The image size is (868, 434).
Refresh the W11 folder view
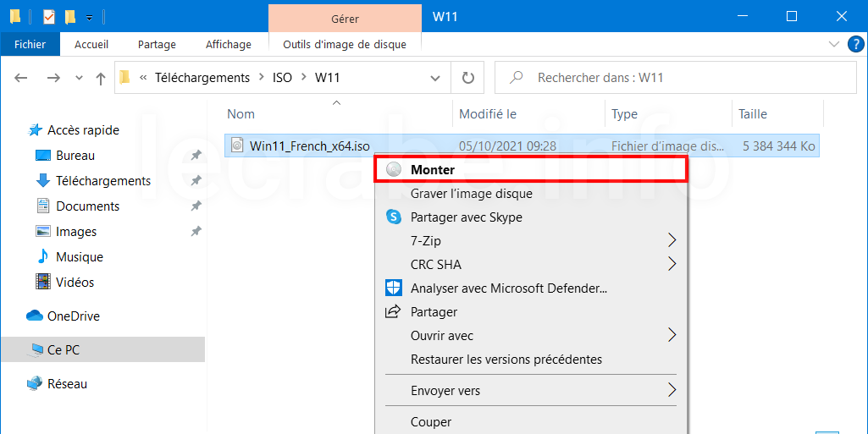click(x=467, y=78)
